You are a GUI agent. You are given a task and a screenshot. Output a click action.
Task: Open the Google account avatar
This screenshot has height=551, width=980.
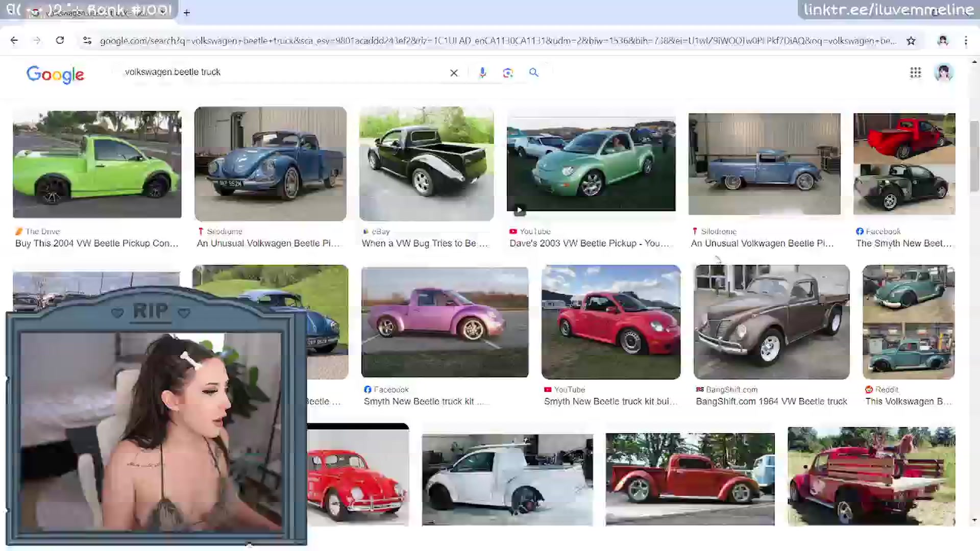(944, 72)
